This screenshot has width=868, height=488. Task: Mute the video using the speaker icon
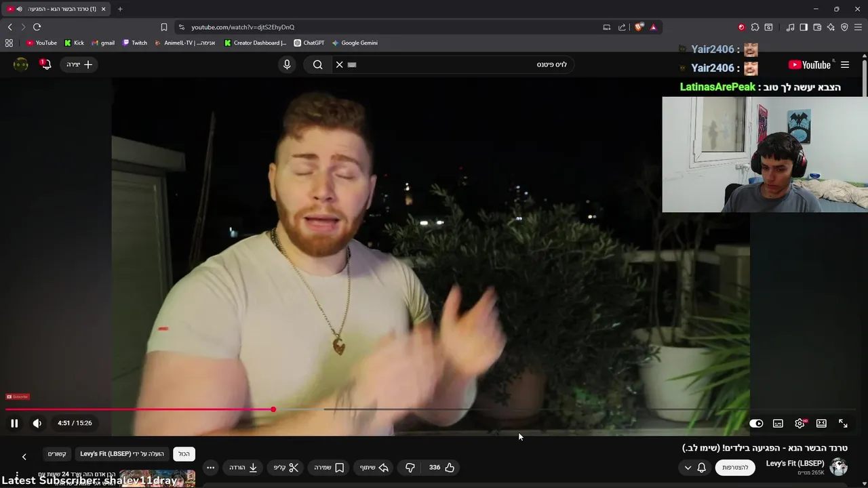click(x=37, y=423)
